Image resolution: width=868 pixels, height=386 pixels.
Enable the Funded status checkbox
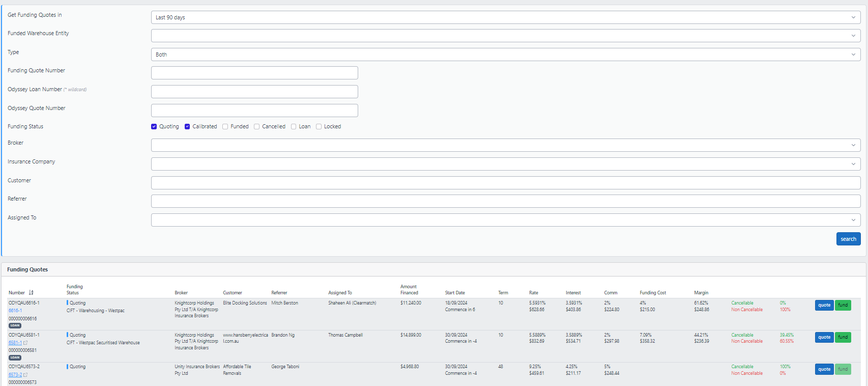click(x=225, y=127)
